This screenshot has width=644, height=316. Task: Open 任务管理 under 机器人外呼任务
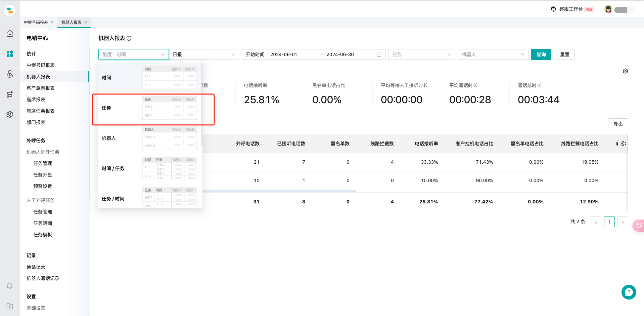pos(43,163)
